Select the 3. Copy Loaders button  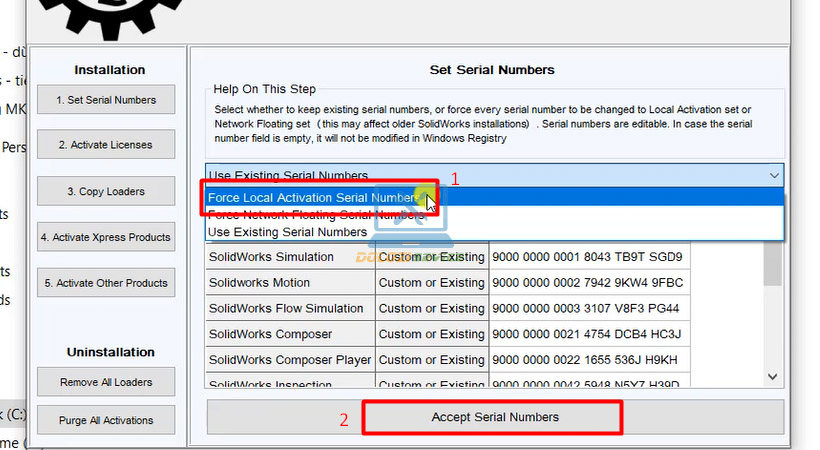pyautogui.click(x=106, y=191)
